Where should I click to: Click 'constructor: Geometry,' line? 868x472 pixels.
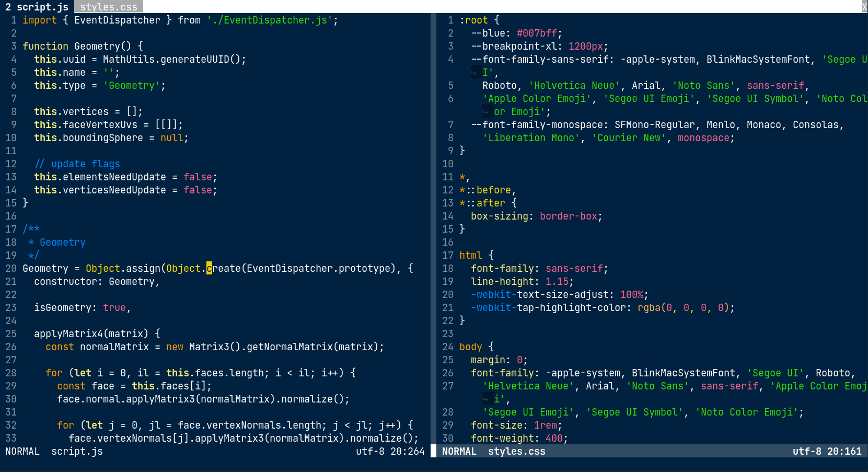point(97,281)
